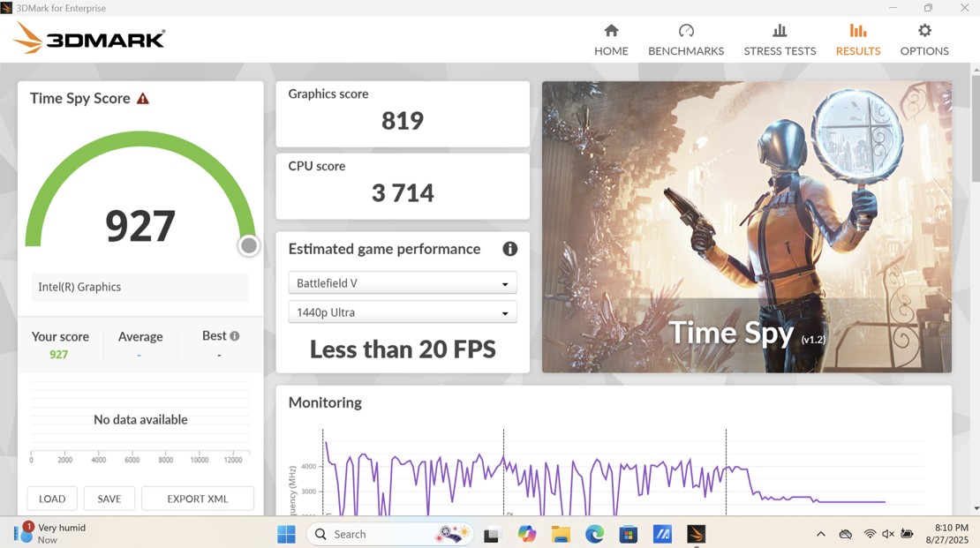The image size is (980, 548).
Task: Switch to the Results tab
Action: (x=857, y=38)
